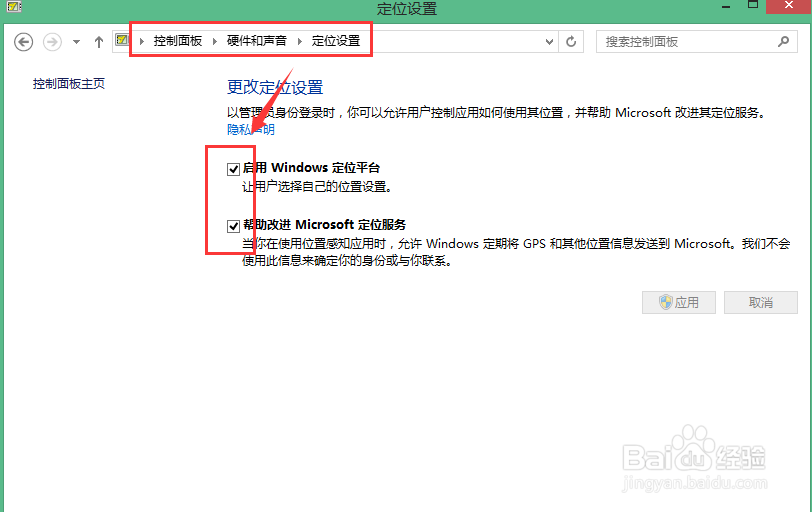Expand the chevron before 控制面板

142,41
